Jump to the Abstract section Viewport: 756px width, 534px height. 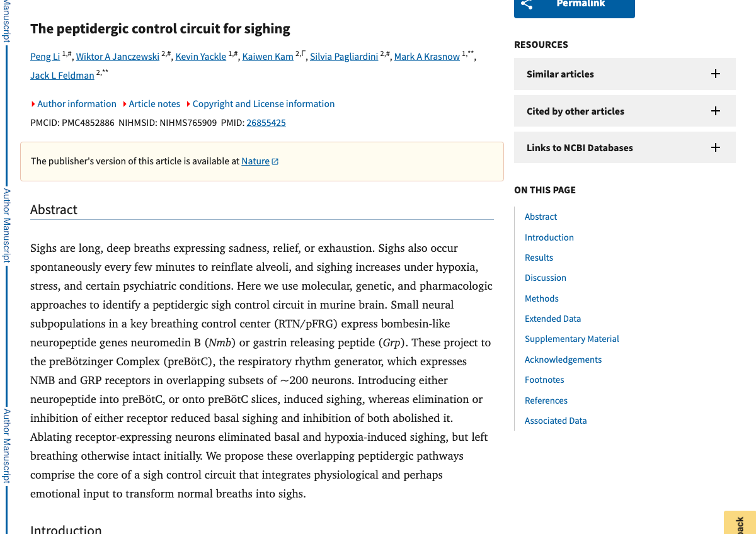[x=541, y=217]
